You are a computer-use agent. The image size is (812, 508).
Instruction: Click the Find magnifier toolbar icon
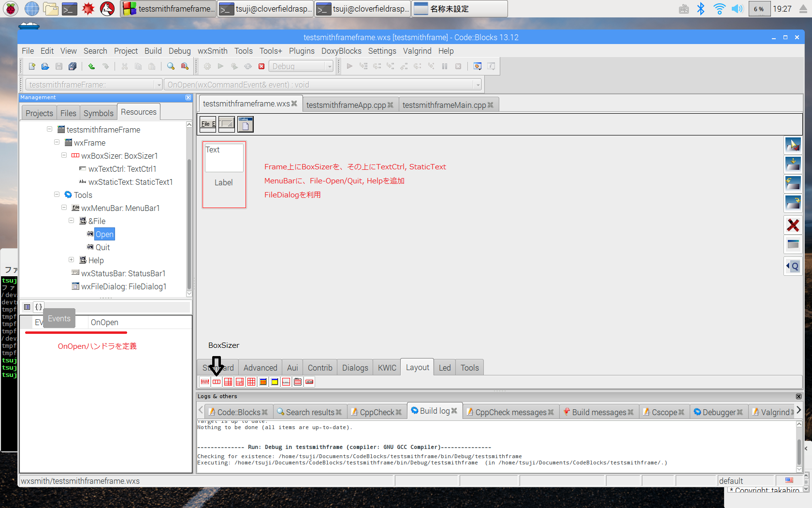(x=171, y=66)
